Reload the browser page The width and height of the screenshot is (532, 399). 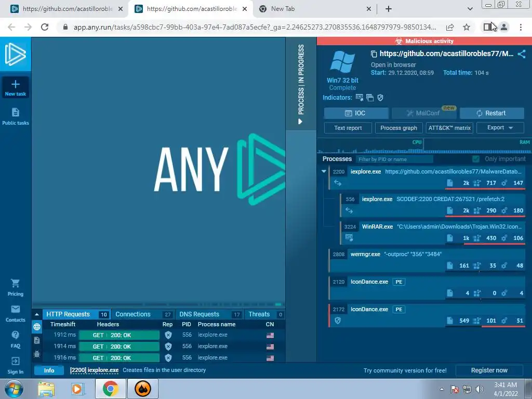(x=45, y=27)
